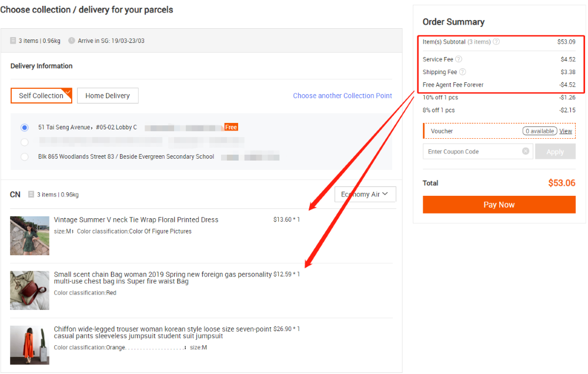Switch to the Self Collection tab

click(41, 96)
